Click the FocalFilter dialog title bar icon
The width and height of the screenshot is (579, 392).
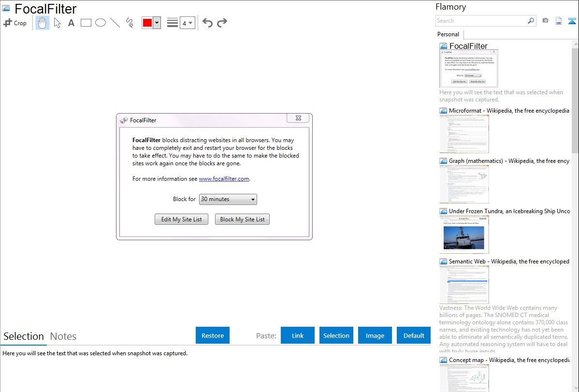(x=124, y=120)
